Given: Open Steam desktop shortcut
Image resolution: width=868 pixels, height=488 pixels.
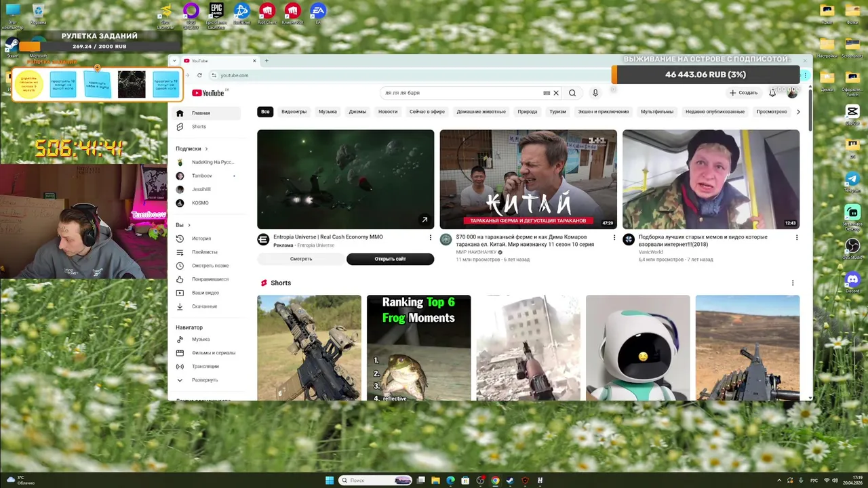Looking at the screenshot, I should [x=12, y=47].
